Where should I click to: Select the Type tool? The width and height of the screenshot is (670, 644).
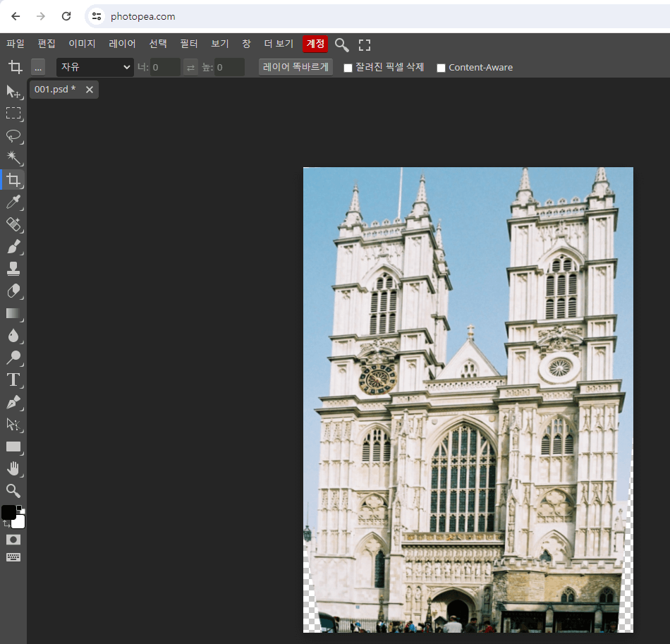click(x=13, y=380)
